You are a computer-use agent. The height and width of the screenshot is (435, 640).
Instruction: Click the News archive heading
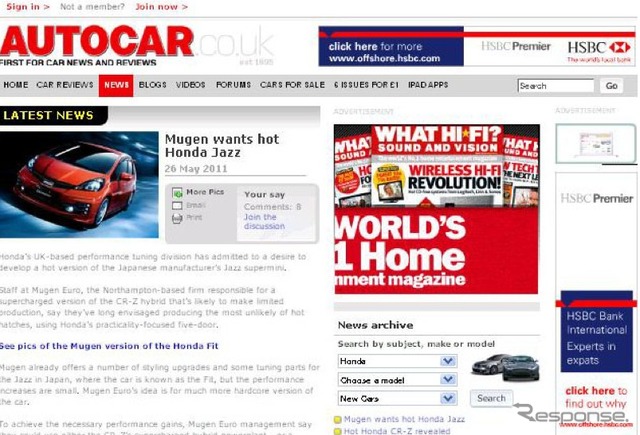click(x=376, y=325)
